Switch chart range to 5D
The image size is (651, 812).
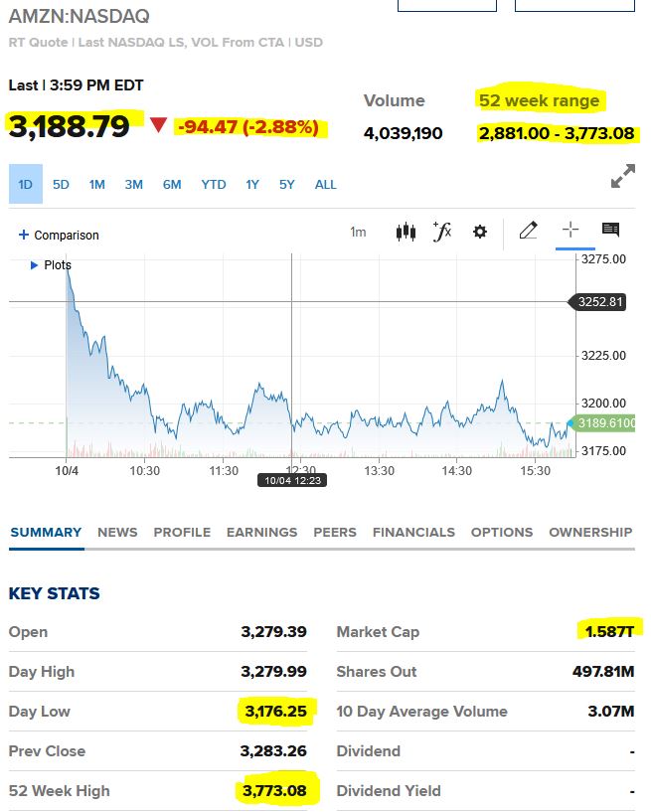pyautogui.click(x=62, y=184)
